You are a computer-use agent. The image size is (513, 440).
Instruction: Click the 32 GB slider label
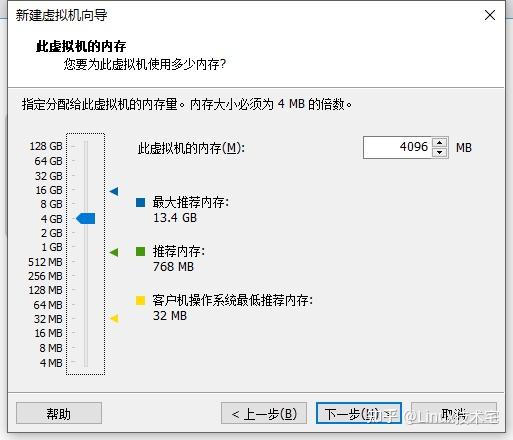(49, 176)
